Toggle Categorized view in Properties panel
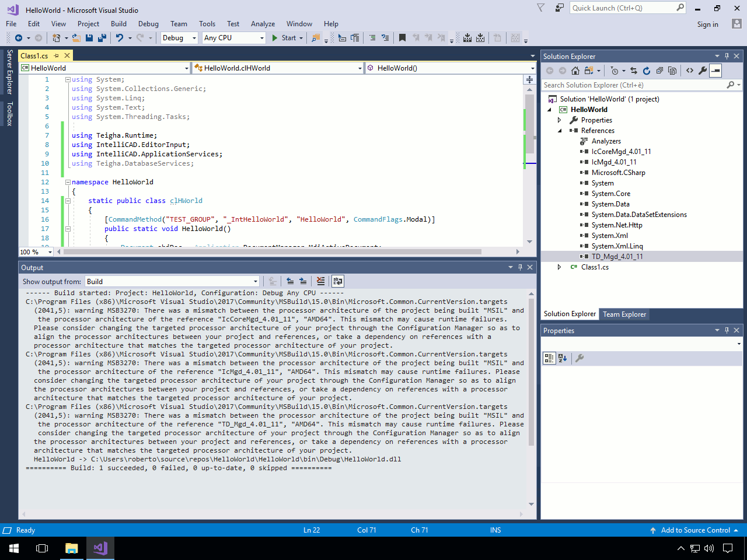747x560 pixels. click(549, 358)
